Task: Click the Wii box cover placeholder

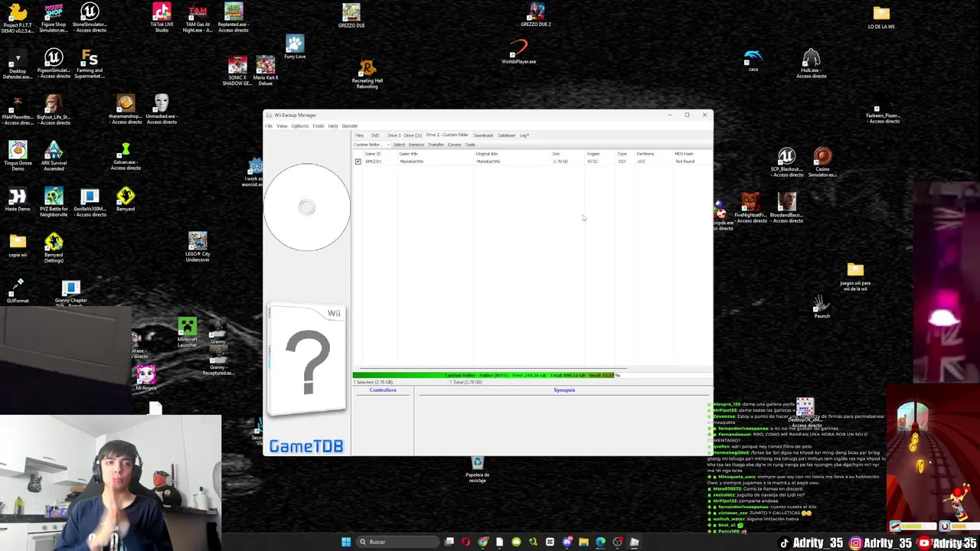Action: pos(307,360)
